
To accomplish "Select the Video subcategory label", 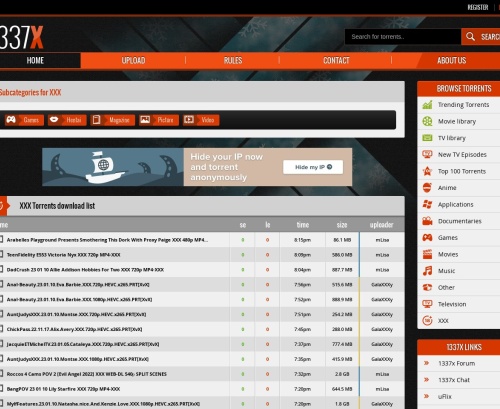I will [x=207, y=120].
